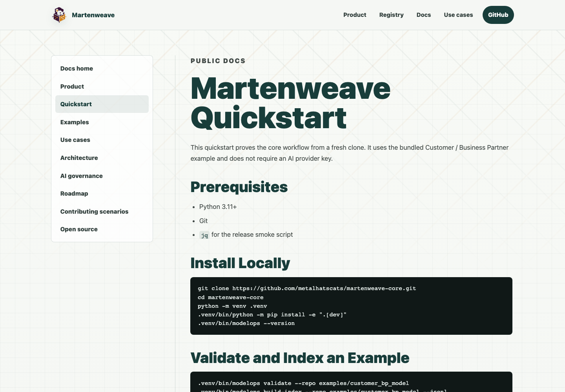This screenshot has height=392, width=565.
Task: Click the modelops validate command line
Action: pos(303,383)
